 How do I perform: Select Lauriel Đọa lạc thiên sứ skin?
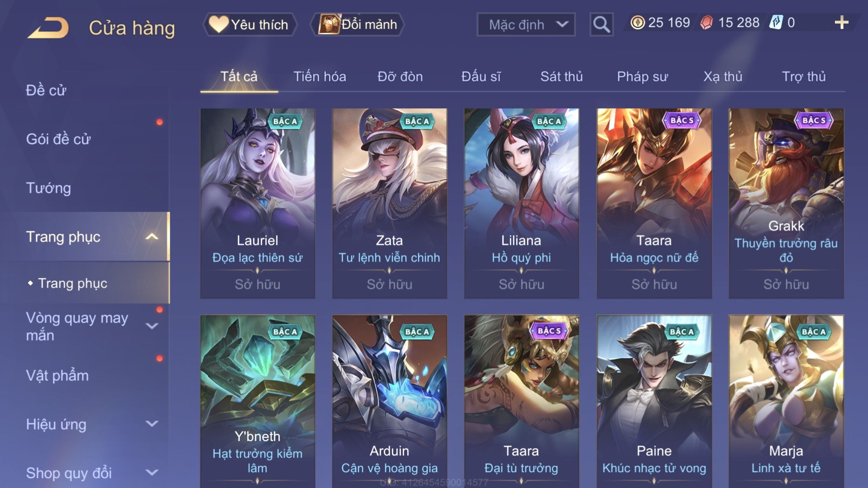[x=257, y=203]
